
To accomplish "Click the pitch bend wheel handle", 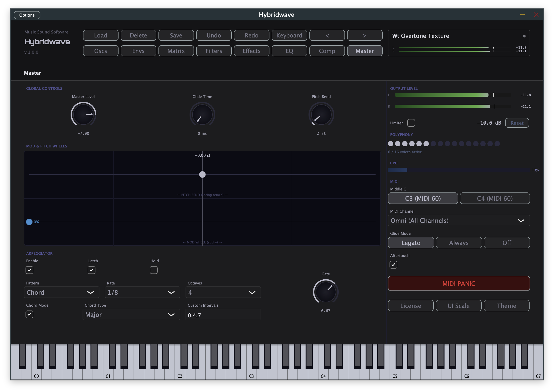I will 202,174.
